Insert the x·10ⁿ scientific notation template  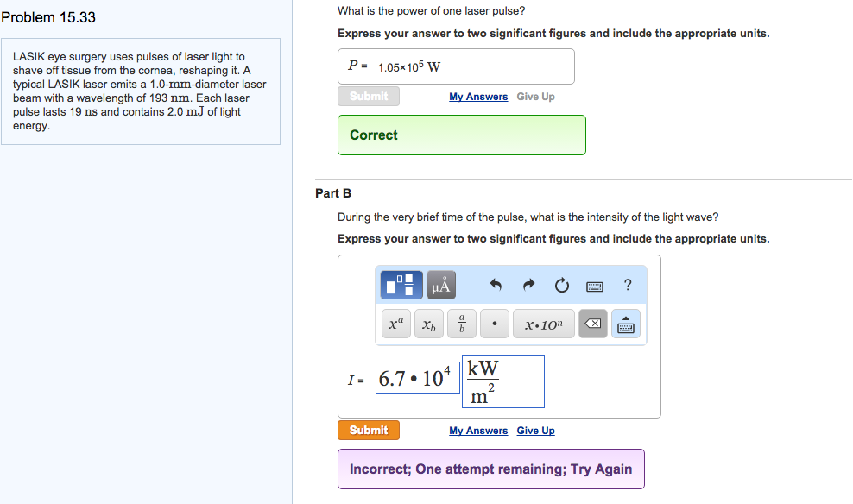click(x=544, y=324)
